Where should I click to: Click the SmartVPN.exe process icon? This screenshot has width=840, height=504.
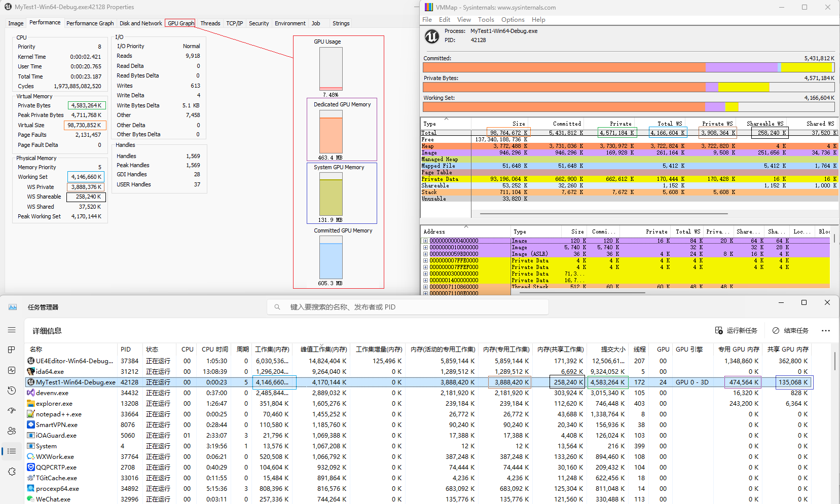tap(31, 424)
